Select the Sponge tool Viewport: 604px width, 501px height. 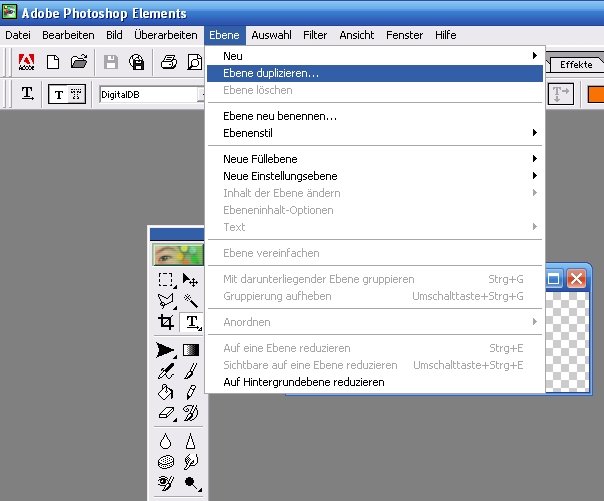(166, 462)
